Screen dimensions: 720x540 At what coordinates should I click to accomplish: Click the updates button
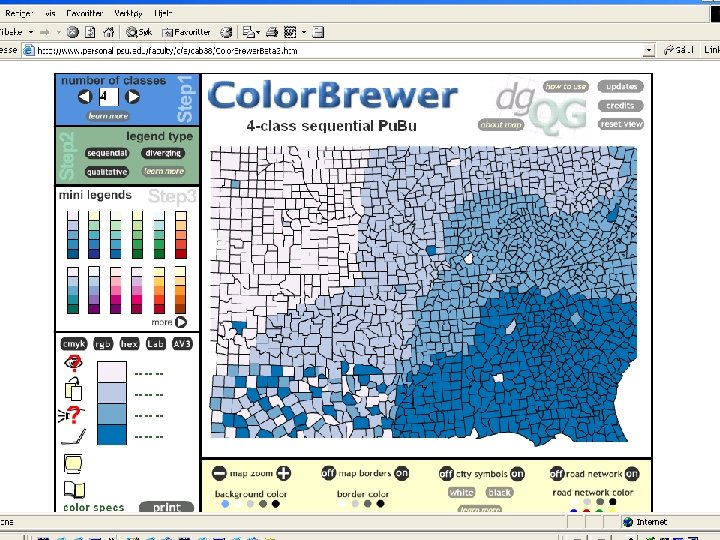(621, 86)
